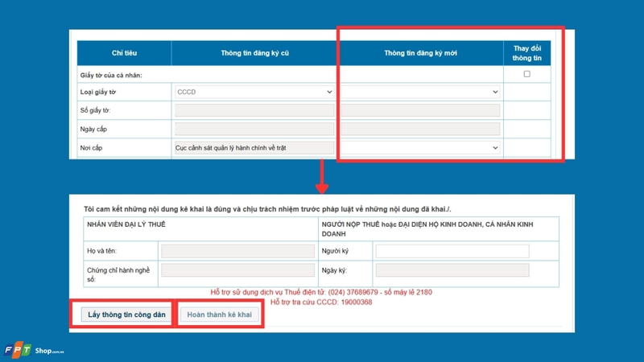The image size is (644, 362).
Task: Click the 'Ngày cấp' row label
Action: [x=93, y=129]
